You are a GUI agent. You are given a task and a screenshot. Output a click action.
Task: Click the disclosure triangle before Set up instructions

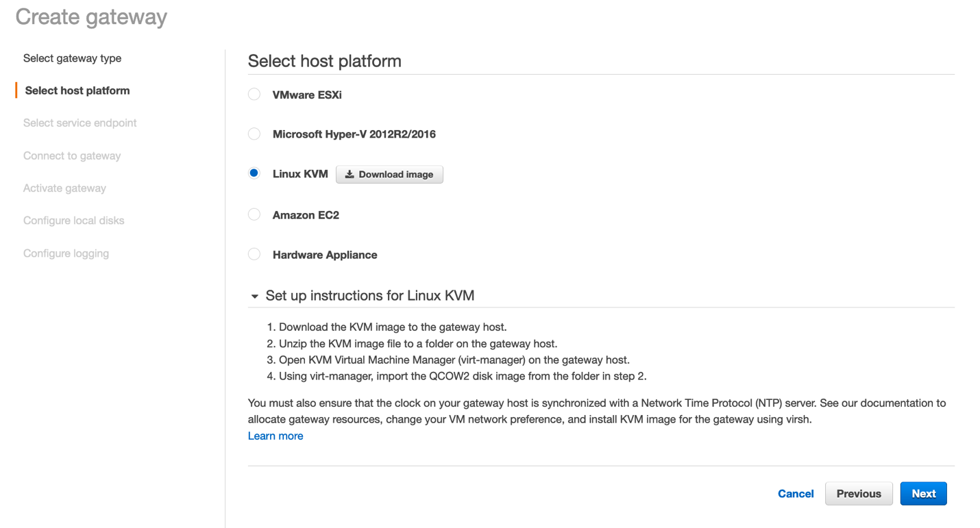pyautogui.click(x=254, y=296)
